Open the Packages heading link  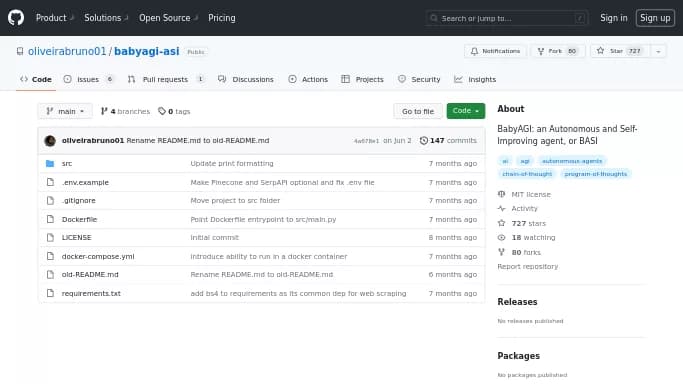click(x=518, y=356)
